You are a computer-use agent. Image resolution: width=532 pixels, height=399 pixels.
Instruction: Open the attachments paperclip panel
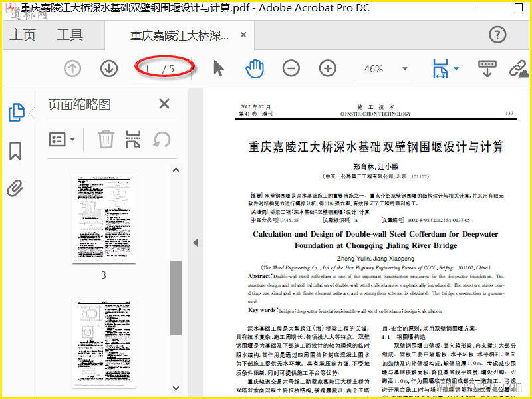click(15, 188)
